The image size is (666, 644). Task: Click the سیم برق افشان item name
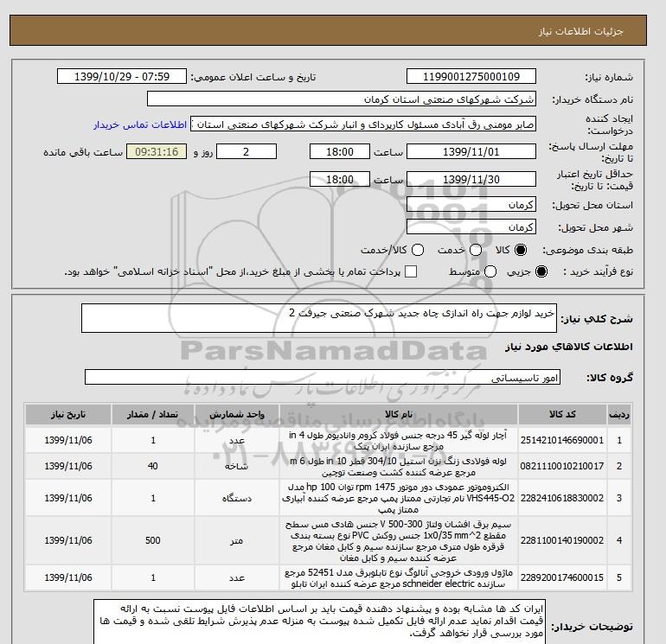(x=399, y=540)
